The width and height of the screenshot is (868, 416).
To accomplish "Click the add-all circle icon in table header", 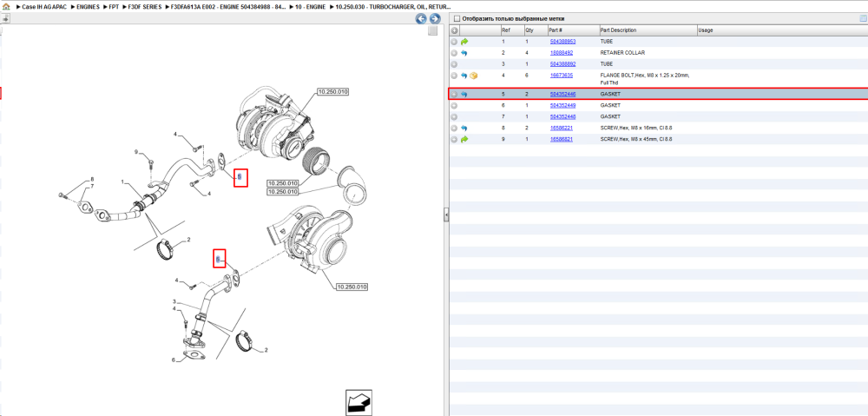I will (x=454, y=30).
